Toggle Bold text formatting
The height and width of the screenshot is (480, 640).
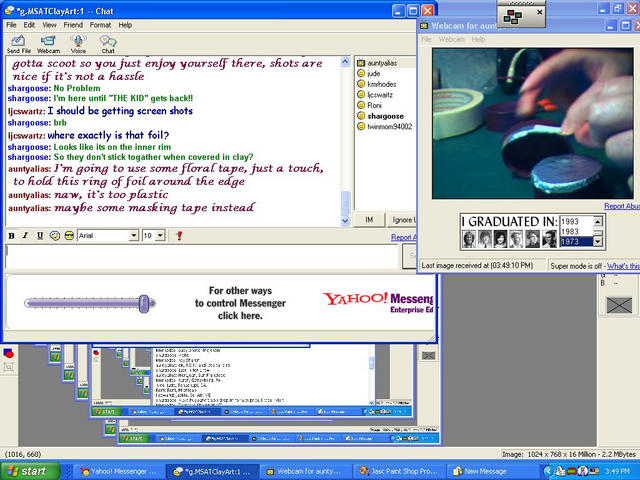11,236
